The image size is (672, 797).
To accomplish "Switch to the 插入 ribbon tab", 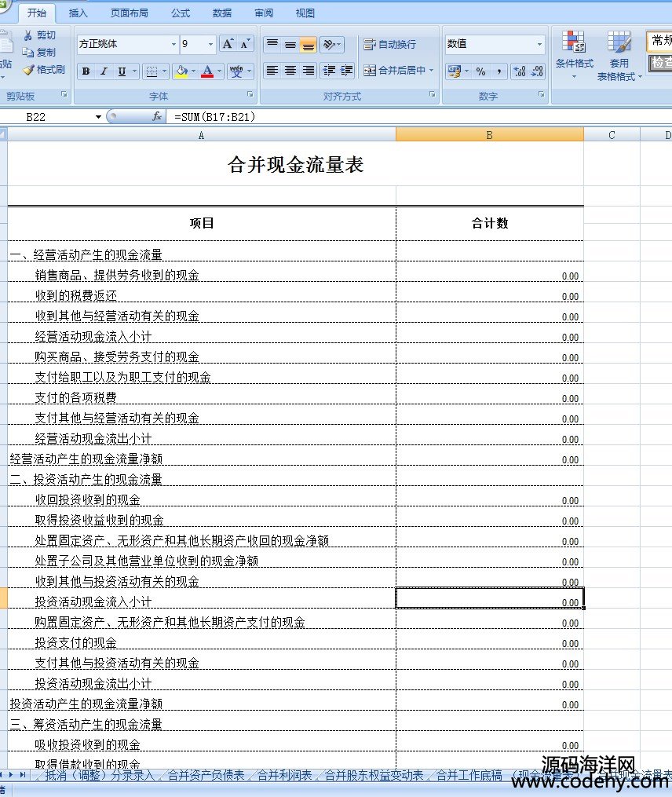I will pos(79,13).
